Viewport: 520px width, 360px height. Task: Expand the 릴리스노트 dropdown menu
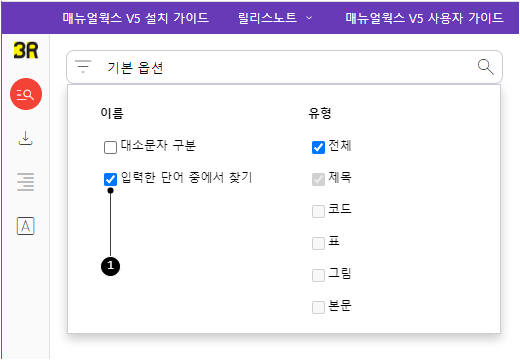tap(275, 18)
